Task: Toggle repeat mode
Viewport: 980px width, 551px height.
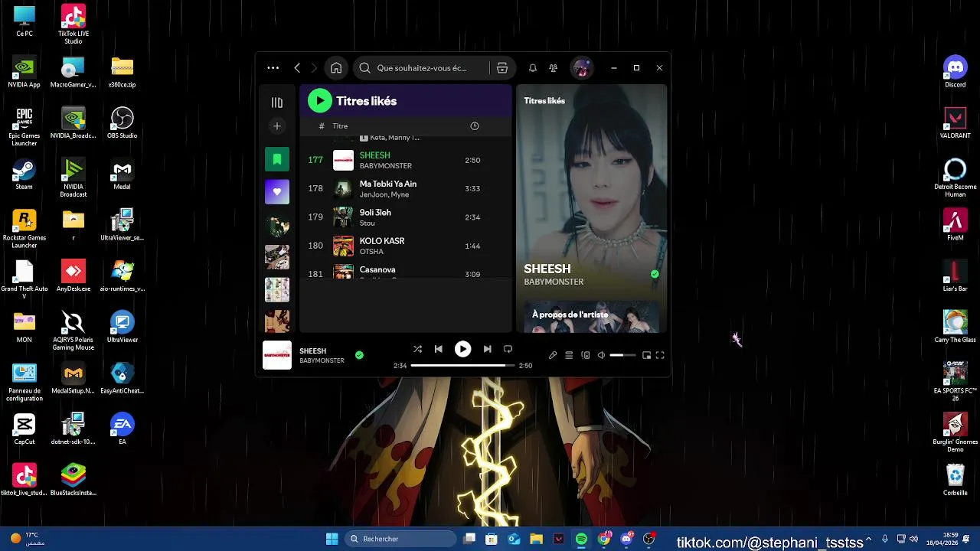Action: 508,349
